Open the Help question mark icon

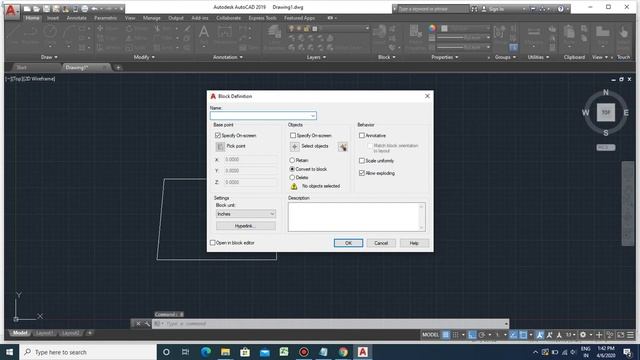pos(561,9)
